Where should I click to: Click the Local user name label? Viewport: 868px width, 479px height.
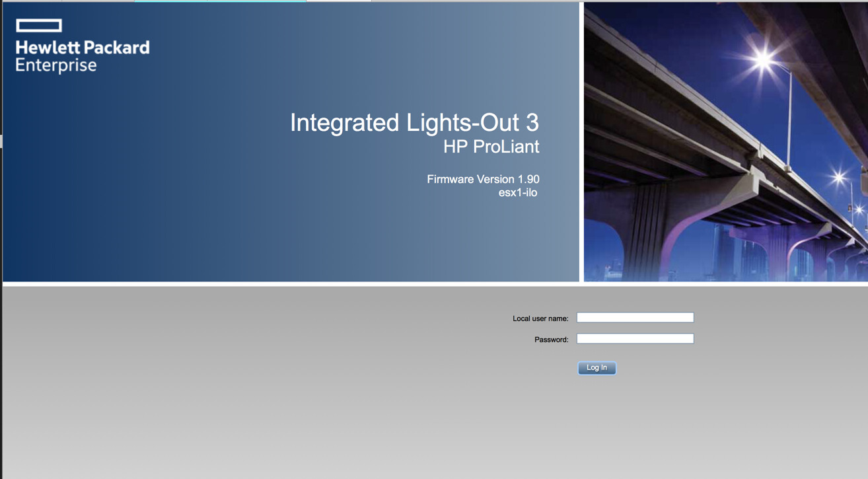click(540, 318)
